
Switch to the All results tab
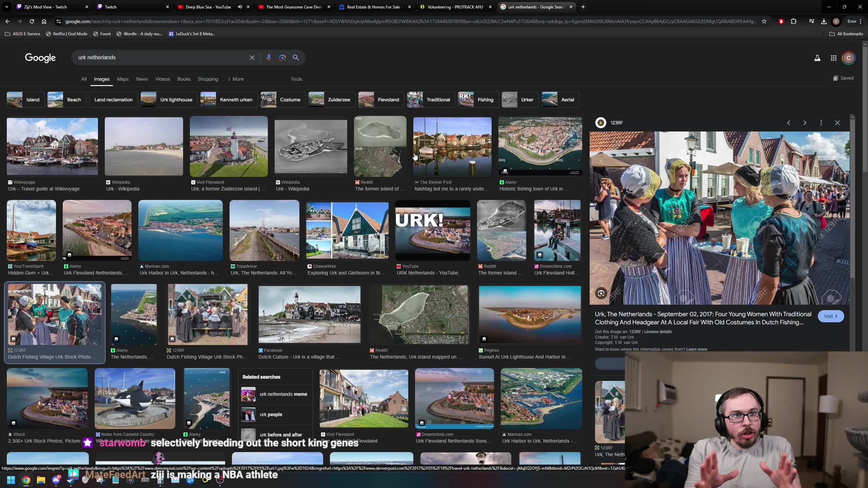tap(84, 79)
